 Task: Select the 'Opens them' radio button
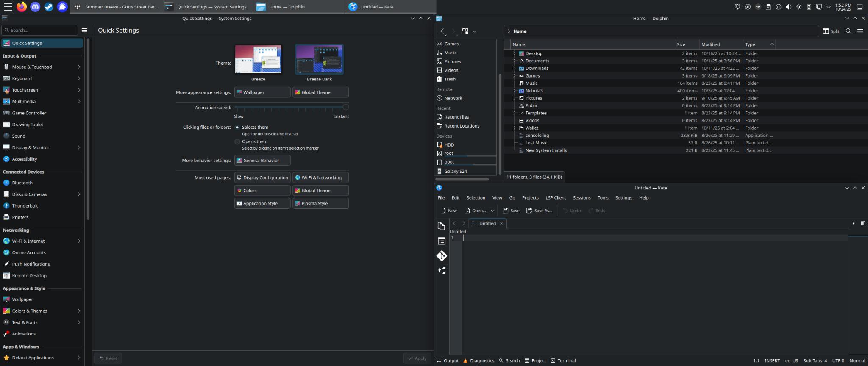coord(237,141)
